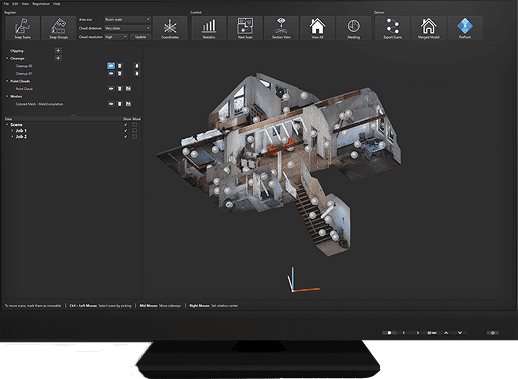Enable the Move checkbox for Job 1
This screenshot has width=518, height=379.
[135, 131]
